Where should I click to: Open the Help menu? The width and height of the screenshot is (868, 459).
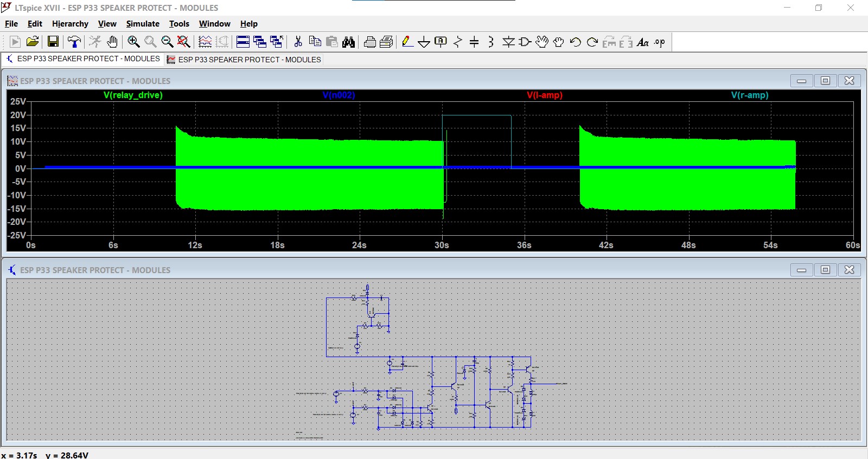pos(249,24)
